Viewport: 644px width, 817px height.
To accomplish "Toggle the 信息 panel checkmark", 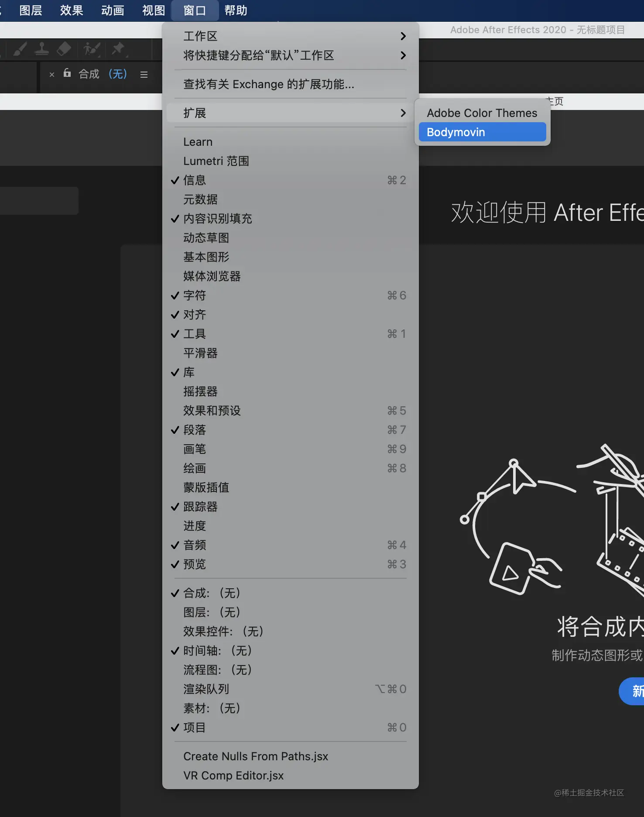I will click(290, 180).
